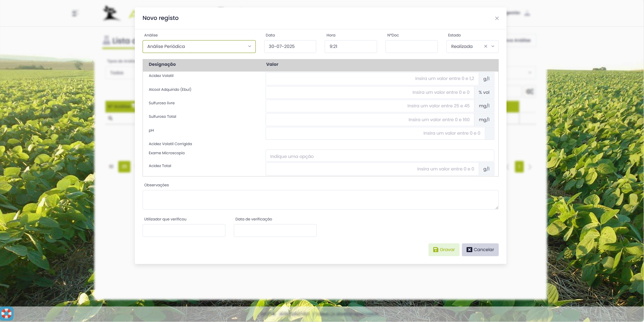
Task: Clear the Realizada value in Estado
Action: [486, 46]
